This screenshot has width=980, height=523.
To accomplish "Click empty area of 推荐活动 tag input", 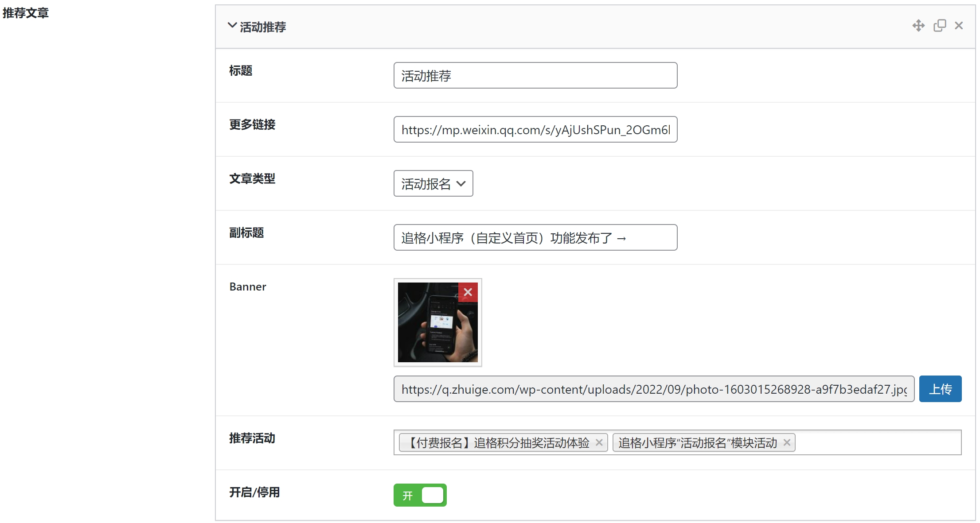I will point(878,442).
